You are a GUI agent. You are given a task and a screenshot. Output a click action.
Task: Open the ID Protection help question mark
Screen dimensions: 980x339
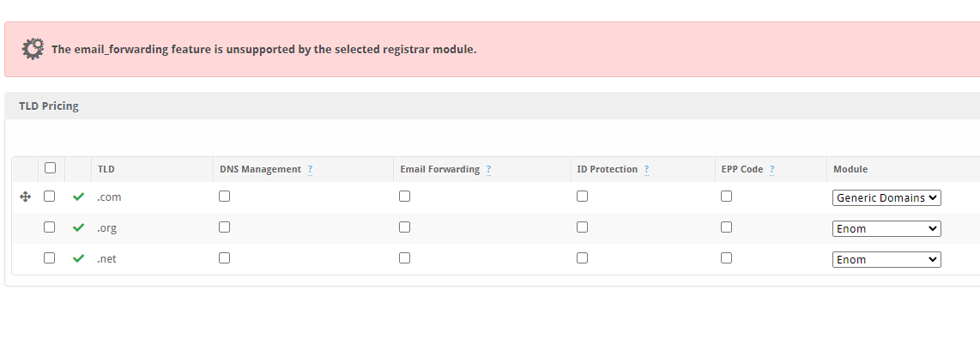[x=646, y=170]
